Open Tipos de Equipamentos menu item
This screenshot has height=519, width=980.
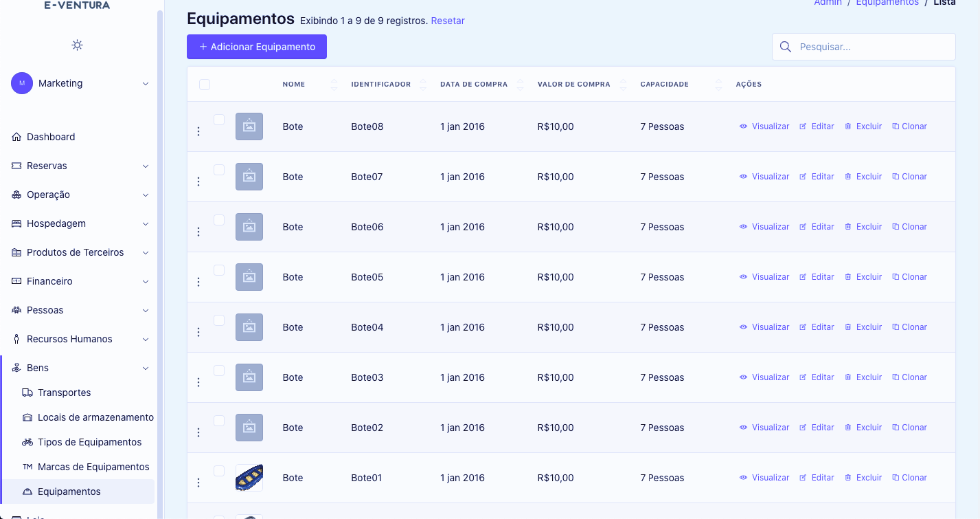pos(89,442)
